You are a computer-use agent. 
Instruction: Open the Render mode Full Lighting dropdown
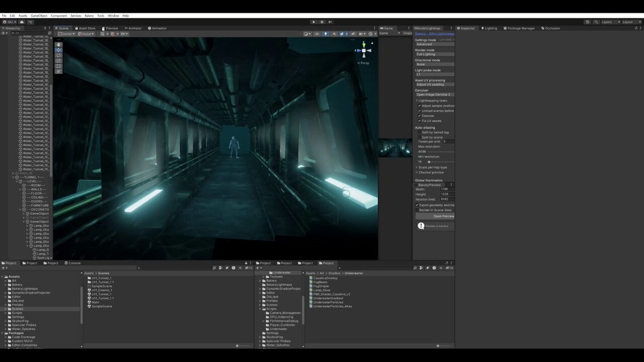(435, 54)
